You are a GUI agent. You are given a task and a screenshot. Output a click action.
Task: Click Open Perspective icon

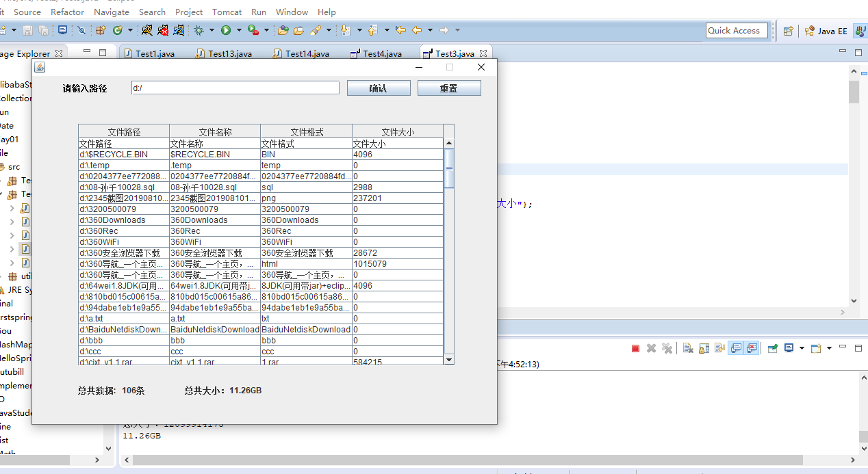(789, 31)
